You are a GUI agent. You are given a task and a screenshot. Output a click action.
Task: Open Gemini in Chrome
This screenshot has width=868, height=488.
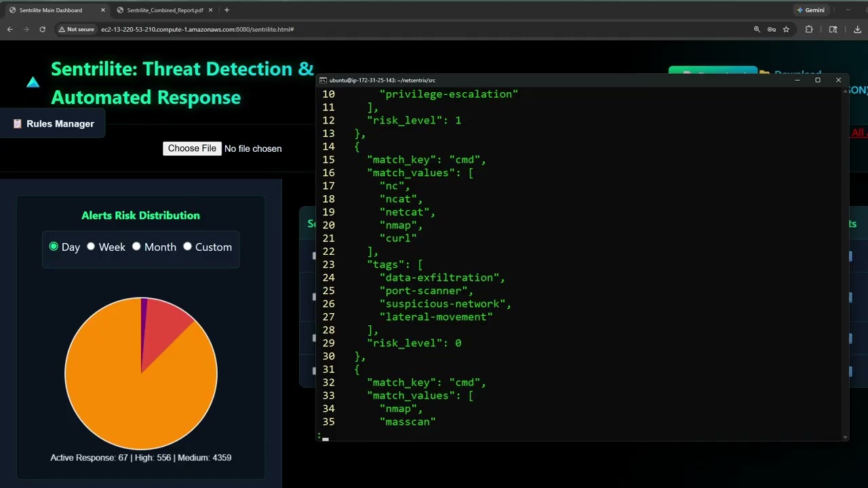coord(810,10)
